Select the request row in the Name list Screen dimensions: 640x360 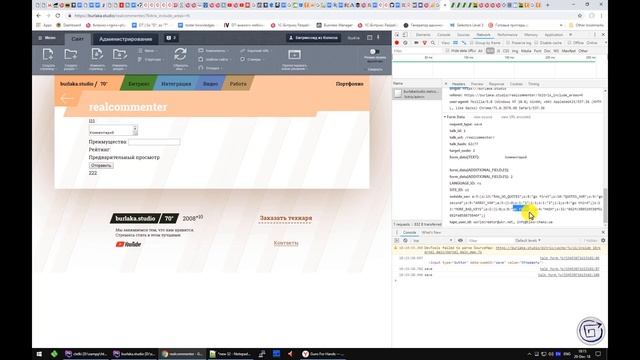tap(417, 94)
